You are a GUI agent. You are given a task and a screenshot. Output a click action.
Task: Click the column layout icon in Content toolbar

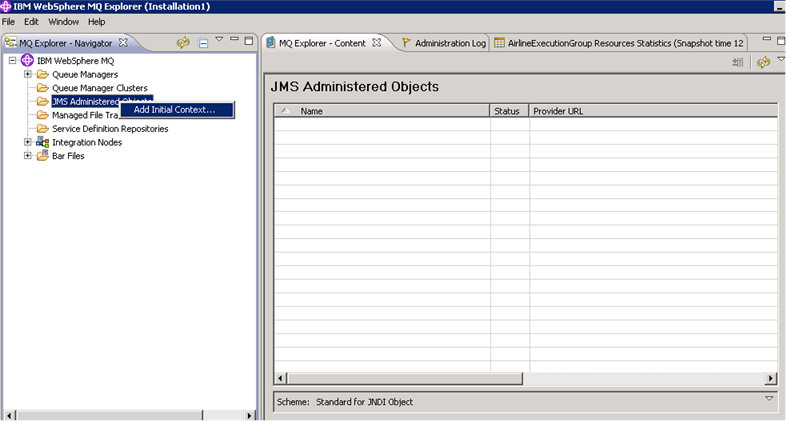[737, 62]
